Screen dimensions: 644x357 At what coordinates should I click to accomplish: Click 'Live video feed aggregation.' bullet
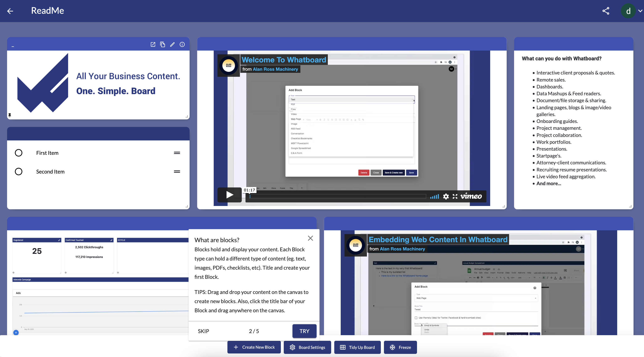pyautogui.click(x=566, y=177)
